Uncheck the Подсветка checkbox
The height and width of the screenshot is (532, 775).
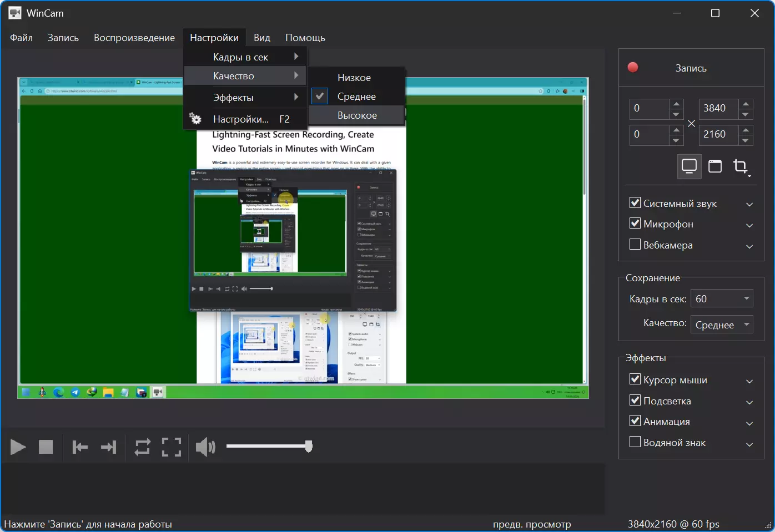(x=635, y=401)
